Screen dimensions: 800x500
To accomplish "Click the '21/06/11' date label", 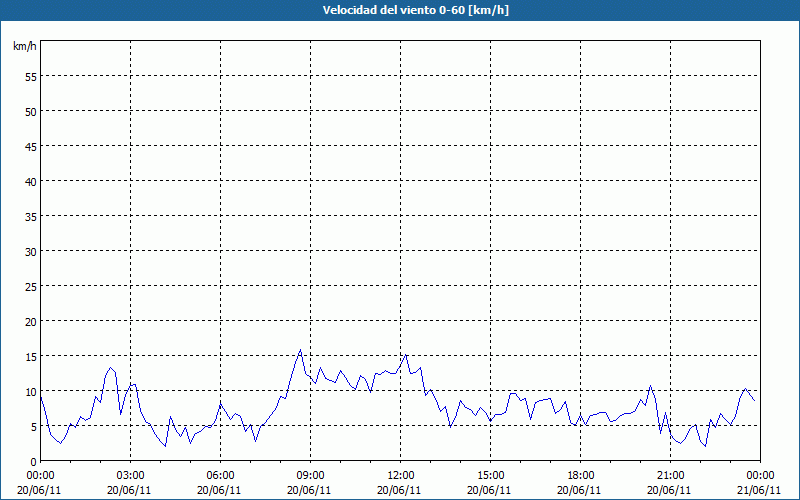I will [759, 490].
